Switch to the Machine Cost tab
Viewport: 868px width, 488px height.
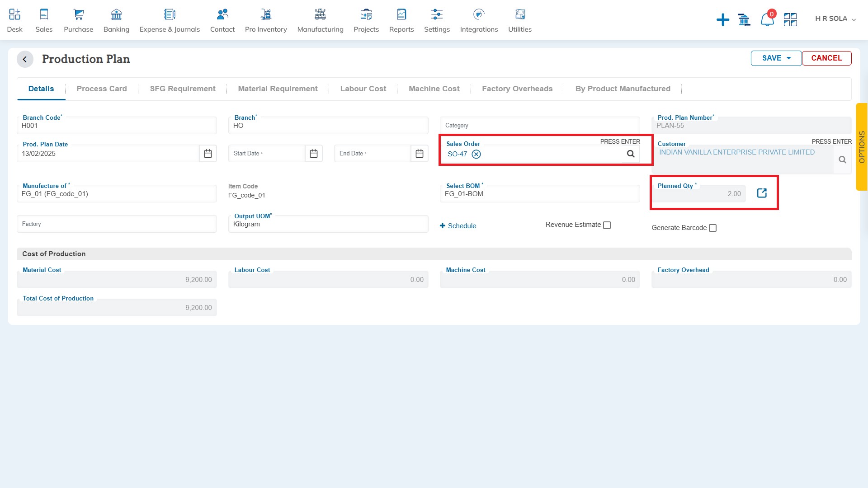pos(434,89)
